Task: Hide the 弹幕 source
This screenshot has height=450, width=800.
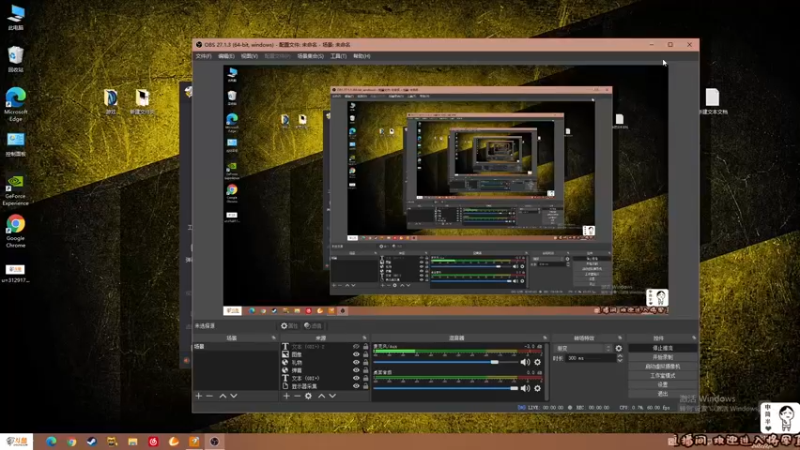Action: (356, 370)
